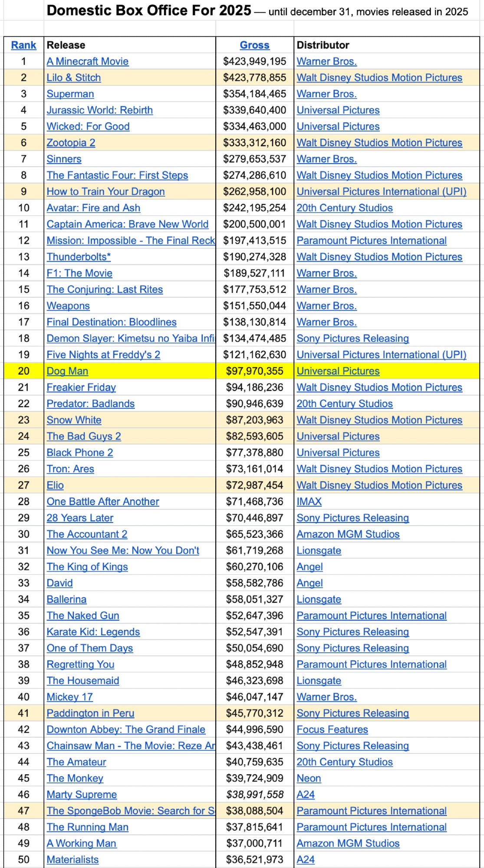Image resolution: width=484 pixels, height=868 pixels.
Task: Open the Lilo & Stitch release link
Action: (x=74, y=78)
